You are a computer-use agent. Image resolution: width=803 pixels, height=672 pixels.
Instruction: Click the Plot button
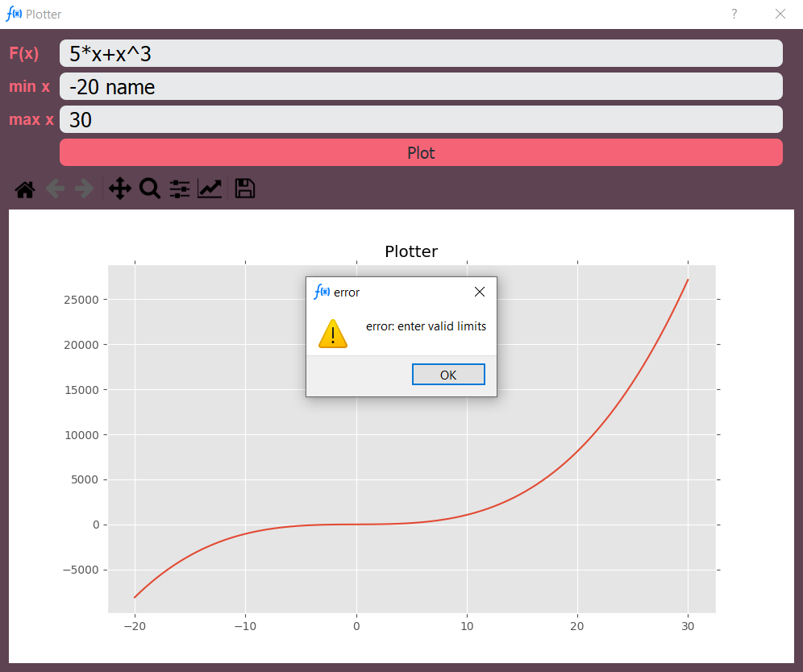(421, 152)
